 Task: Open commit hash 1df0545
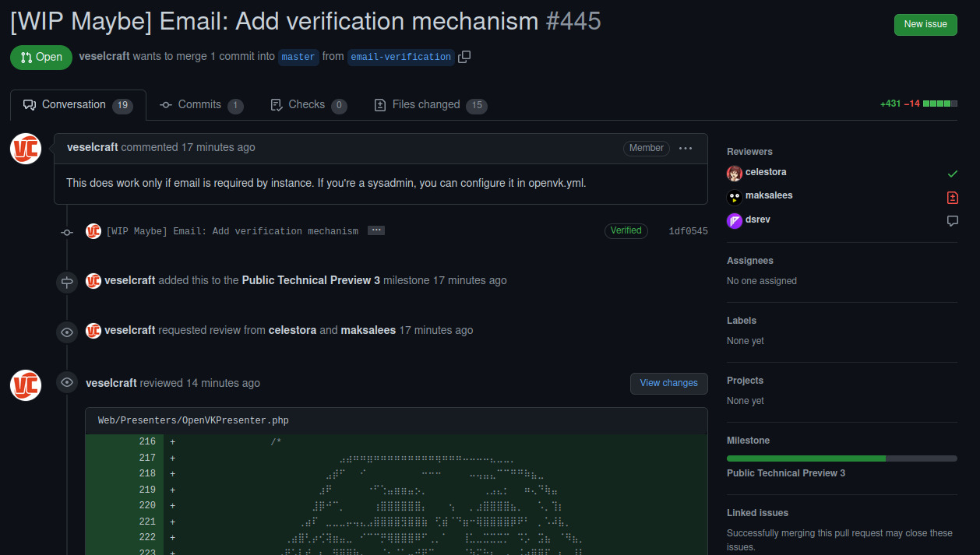click(x=688, y=231)
